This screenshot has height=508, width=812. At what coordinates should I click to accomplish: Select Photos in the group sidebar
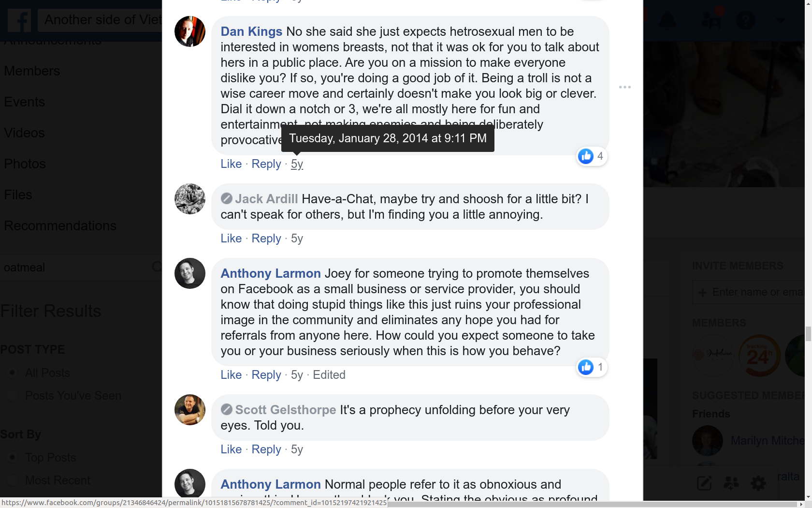click(25, 164)
